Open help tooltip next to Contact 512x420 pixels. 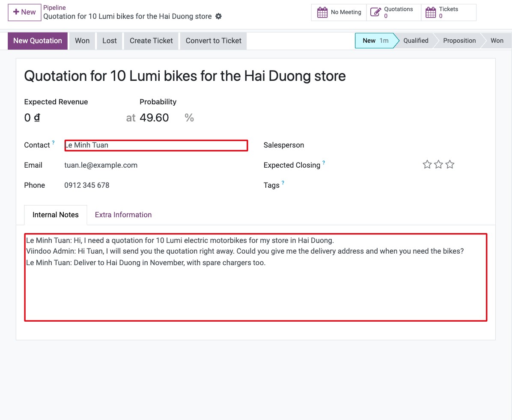click(53, 142)
